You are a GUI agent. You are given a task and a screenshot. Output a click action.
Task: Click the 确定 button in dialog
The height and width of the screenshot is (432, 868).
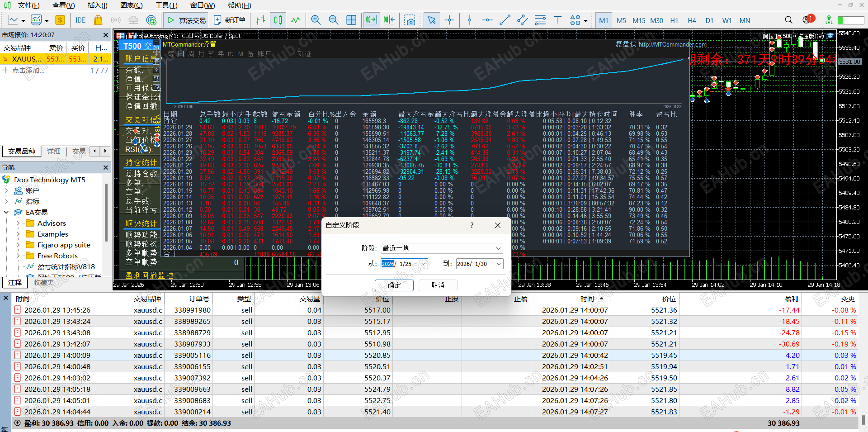[x=394, y=285]
